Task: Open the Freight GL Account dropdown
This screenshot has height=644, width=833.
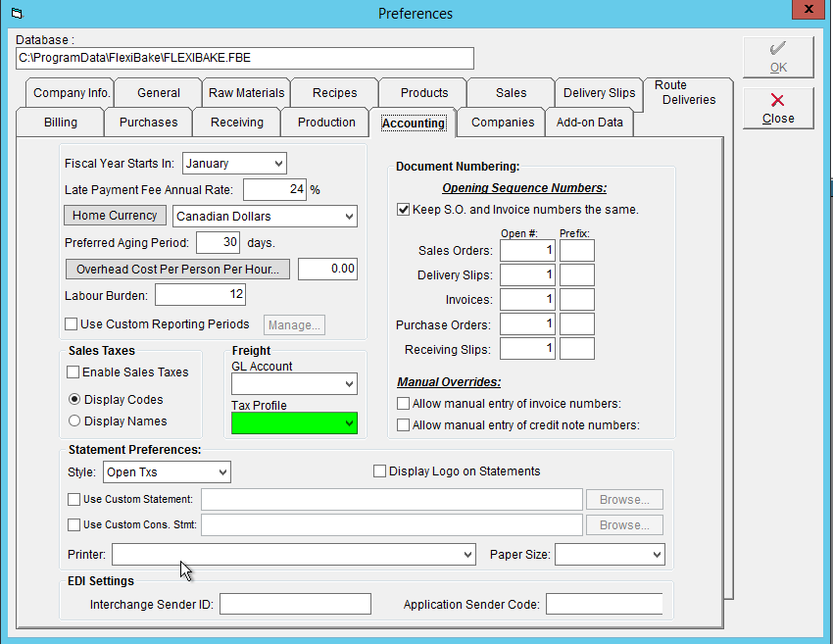Action: [294, 383]
